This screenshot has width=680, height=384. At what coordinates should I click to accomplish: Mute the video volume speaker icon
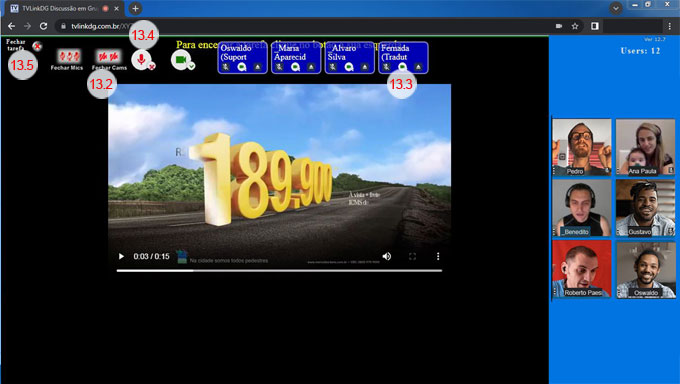click(387, 256)
